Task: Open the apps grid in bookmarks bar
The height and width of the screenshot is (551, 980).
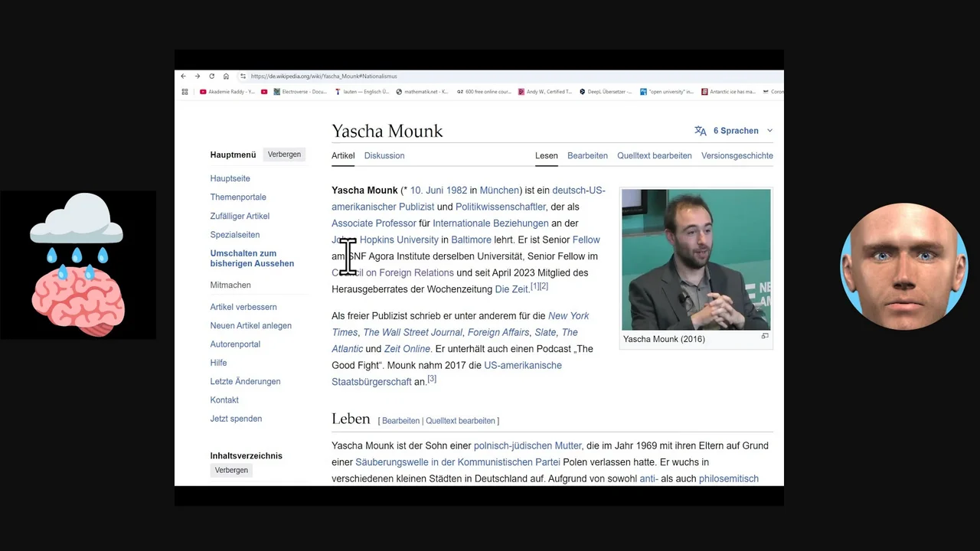Action: [185, 92]
